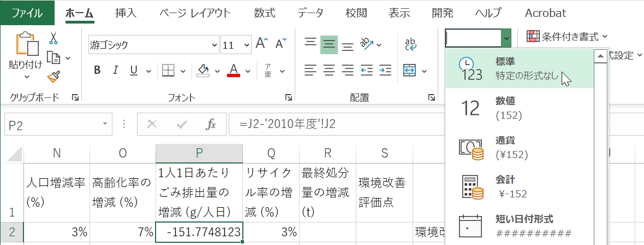The image size is (644, 245).
Task: Click the Copy icon
Action: (x=54, y=57)
